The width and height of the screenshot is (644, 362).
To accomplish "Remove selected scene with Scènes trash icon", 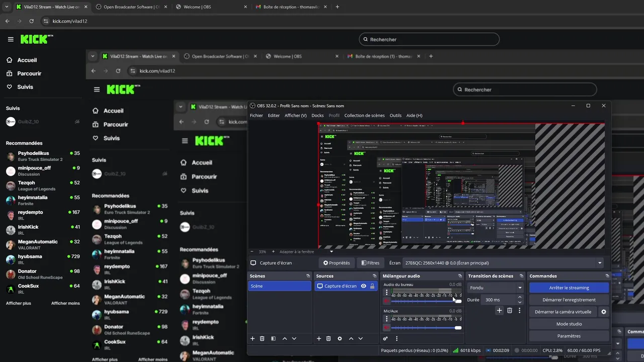I will click(x=262, y=338).
